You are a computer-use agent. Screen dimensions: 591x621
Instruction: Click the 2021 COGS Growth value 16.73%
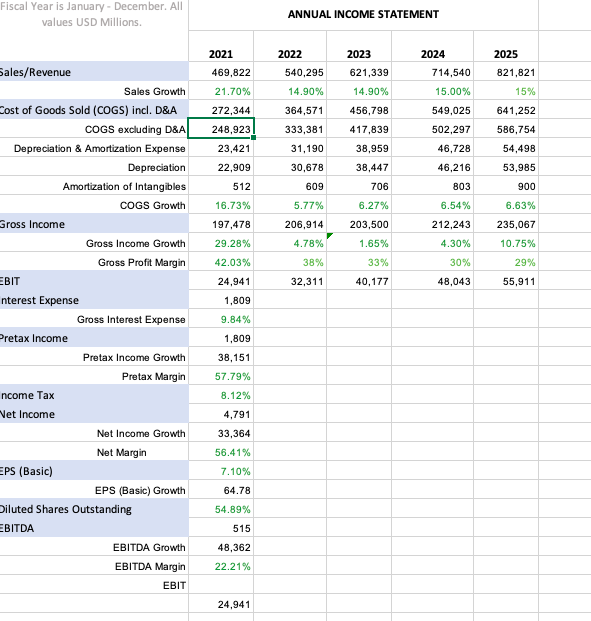(x=221, y=205)
